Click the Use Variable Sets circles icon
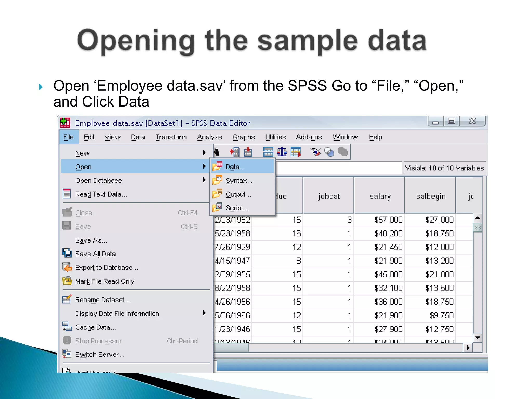Image resolution: width=532 pixels, height=399 pixels. [x=329, y=152]
